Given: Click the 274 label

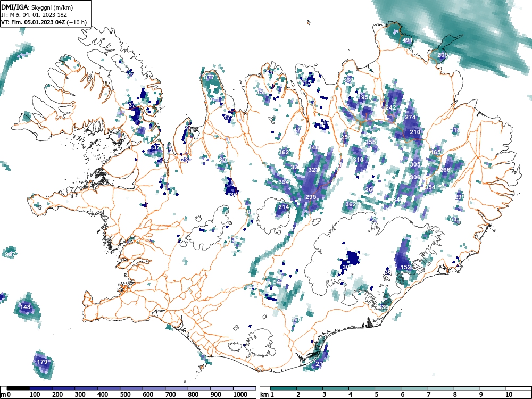Looking at the screenshot, I should [x=410, y=117].
